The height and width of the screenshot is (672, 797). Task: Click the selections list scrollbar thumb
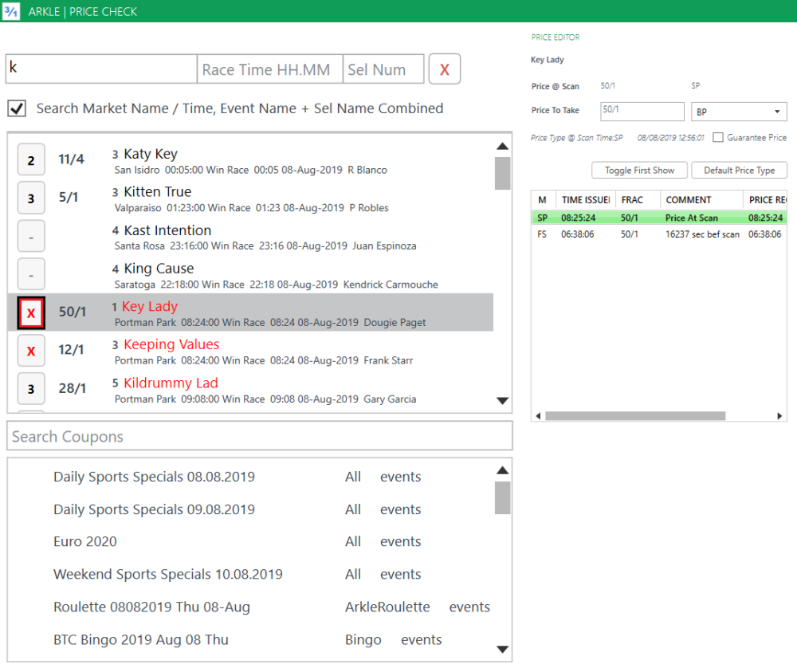coord(502,173)
